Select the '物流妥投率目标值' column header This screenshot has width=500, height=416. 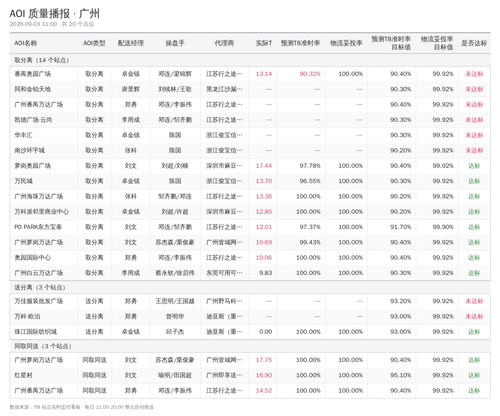[437, 43]
